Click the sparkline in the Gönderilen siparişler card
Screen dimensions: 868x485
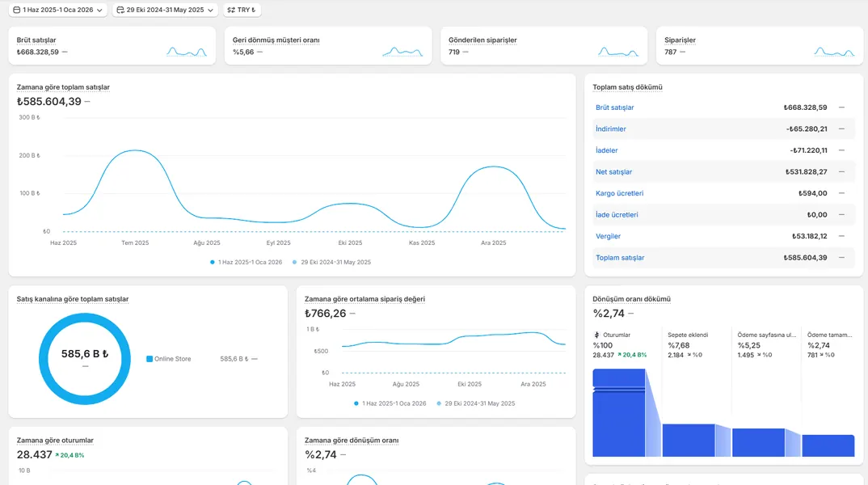(x=618, y=52)
